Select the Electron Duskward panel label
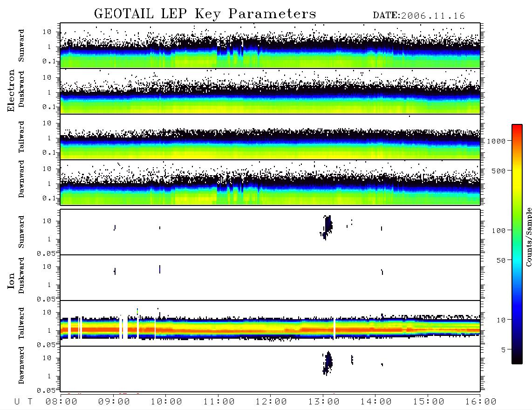532x410 pixels. [x=21, y=89]
